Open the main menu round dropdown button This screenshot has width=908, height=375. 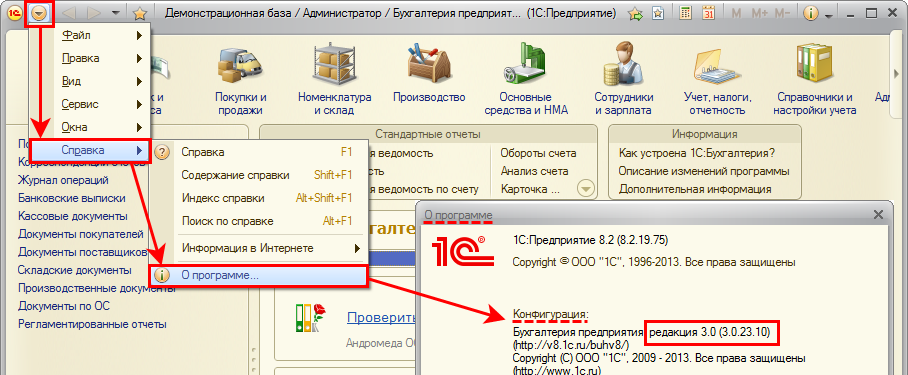(40, 13)
